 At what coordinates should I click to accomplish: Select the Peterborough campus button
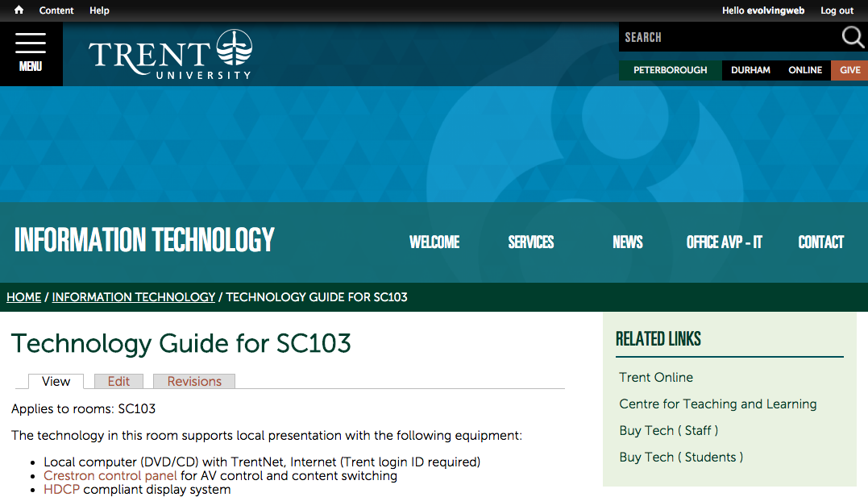[670, 70]
